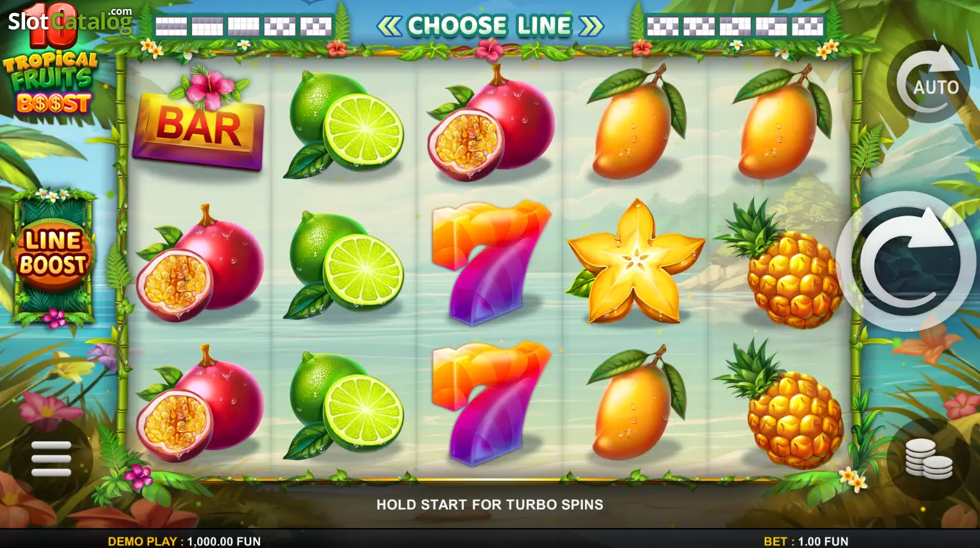Click the SlotCatalog.com logo

pyautogui.click(x=69, y=21)
